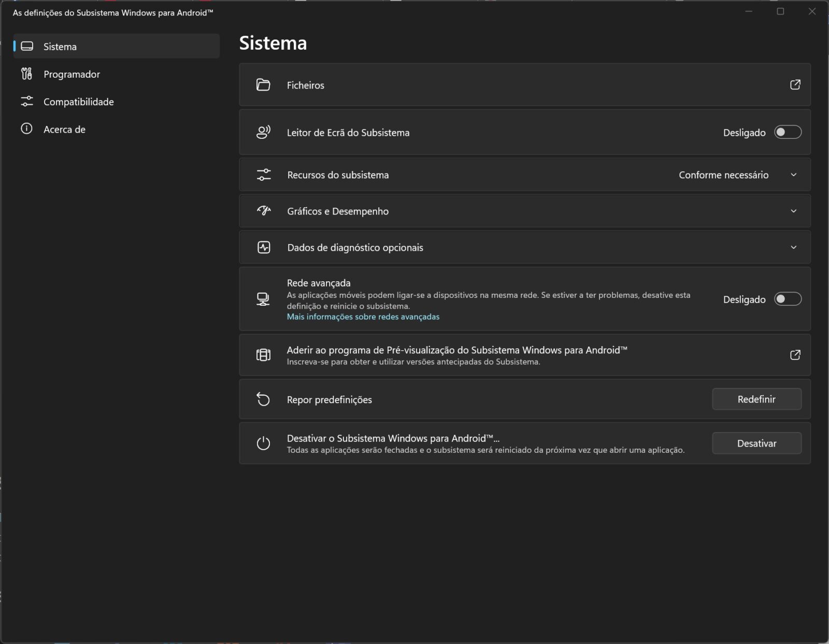Image resolution: width=829 pixels, height=644 pixels.
Task: Expand the Gráficos e Desempenho section
Action: (794, 211)
